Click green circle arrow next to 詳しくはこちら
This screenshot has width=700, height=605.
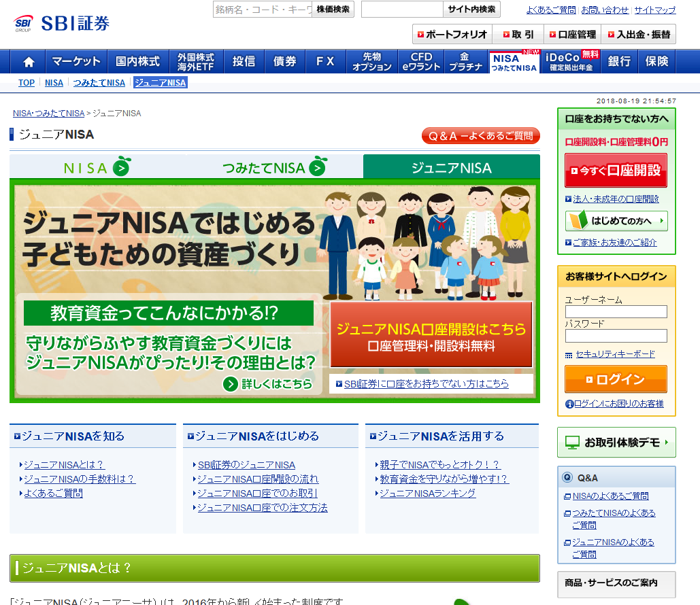231,383
